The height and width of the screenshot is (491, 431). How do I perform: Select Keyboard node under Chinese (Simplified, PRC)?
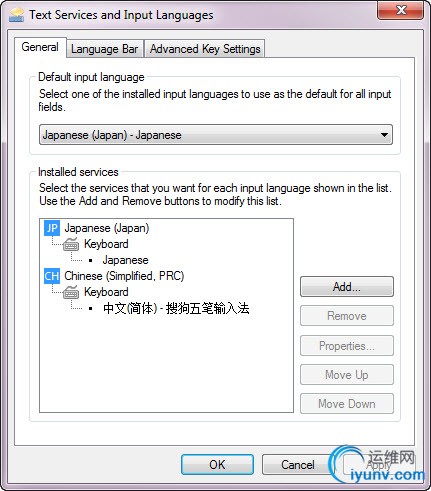(x=106, y=292)
